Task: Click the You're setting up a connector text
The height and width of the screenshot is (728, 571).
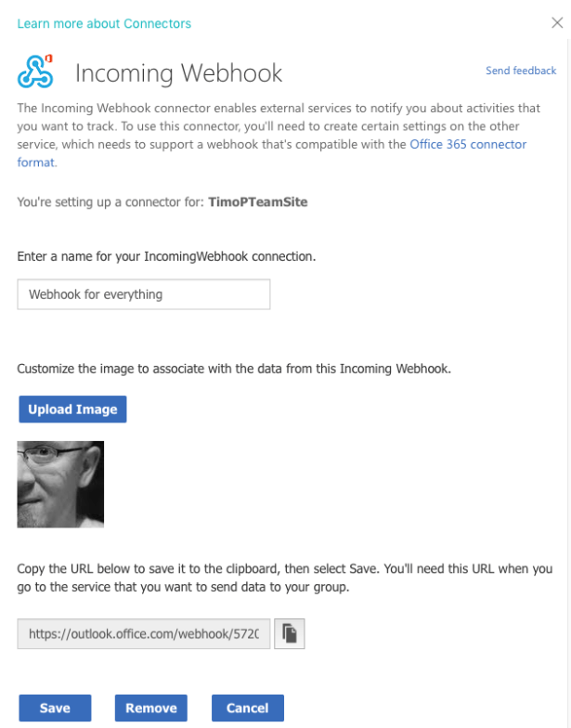Action: [x=111, y=201]
